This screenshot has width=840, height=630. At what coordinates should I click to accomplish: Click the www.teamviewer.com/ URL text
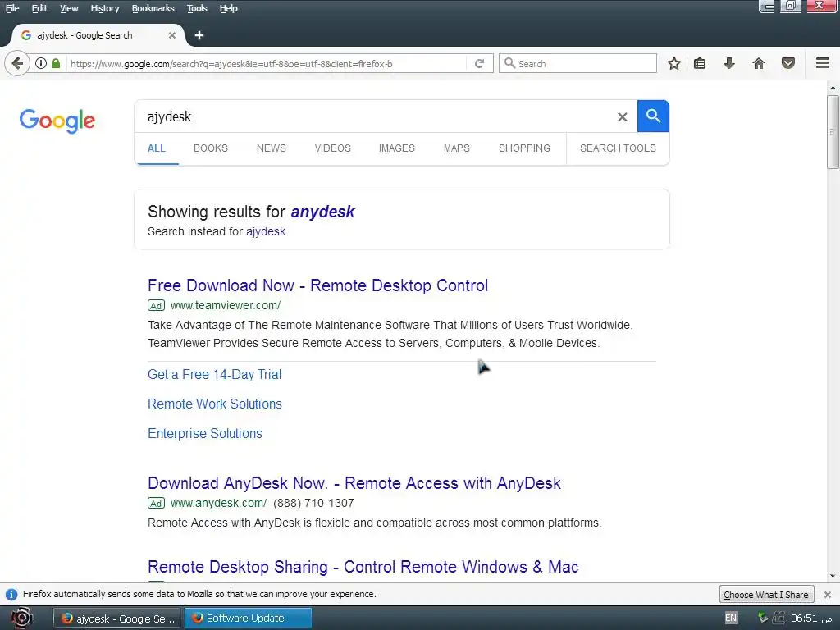(225, 305)
